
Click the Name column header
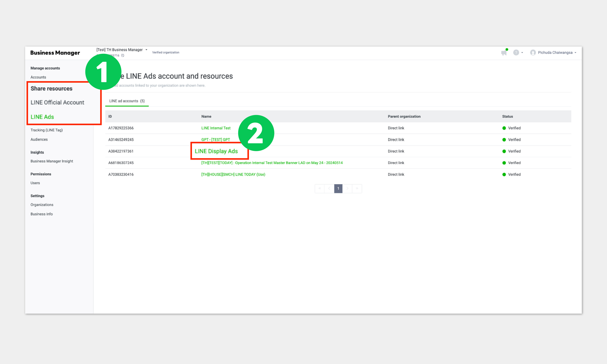click(x=206, y=116)
